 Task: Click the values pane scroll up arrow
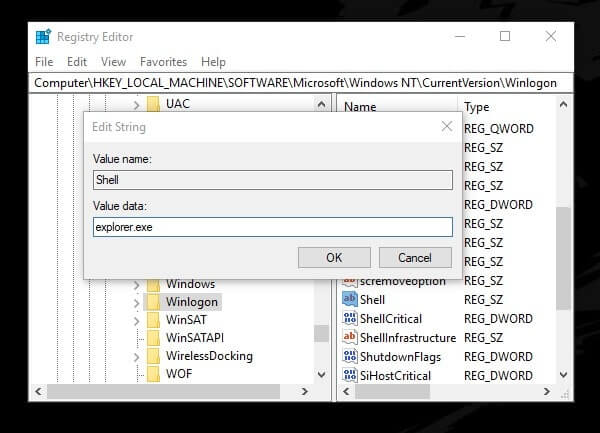tap(563, 104)
